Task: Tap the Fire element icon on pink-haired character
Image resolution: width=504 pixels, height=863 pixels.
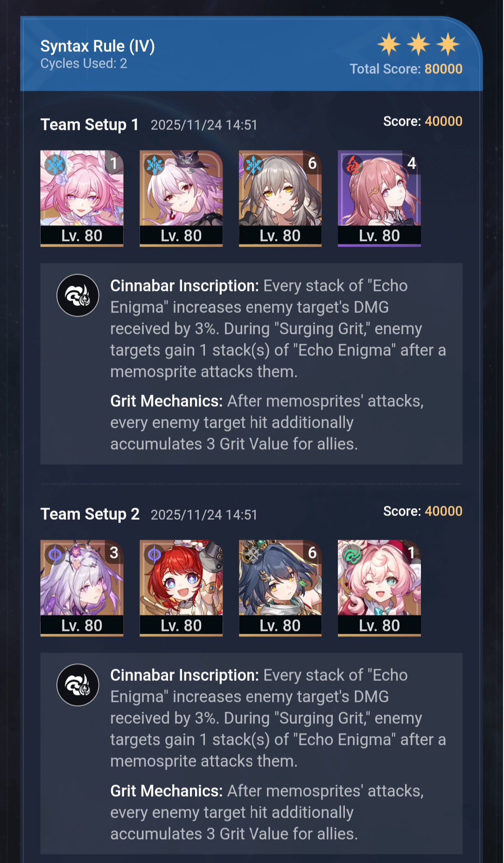Action: coord(352,164)
